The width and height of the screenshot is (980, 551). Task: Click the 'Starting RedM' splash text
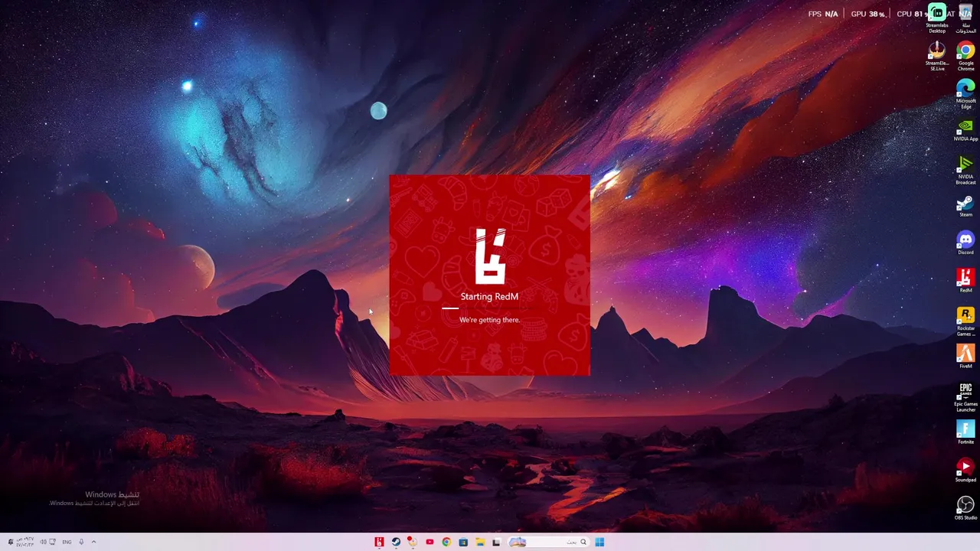coord(489,296)
